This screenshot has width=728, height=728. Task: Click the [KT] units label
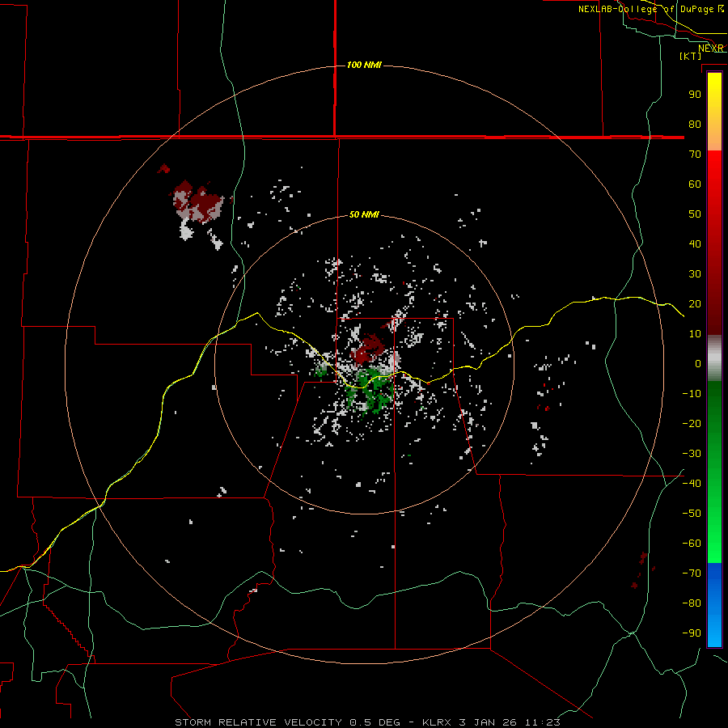click(691, 56)
